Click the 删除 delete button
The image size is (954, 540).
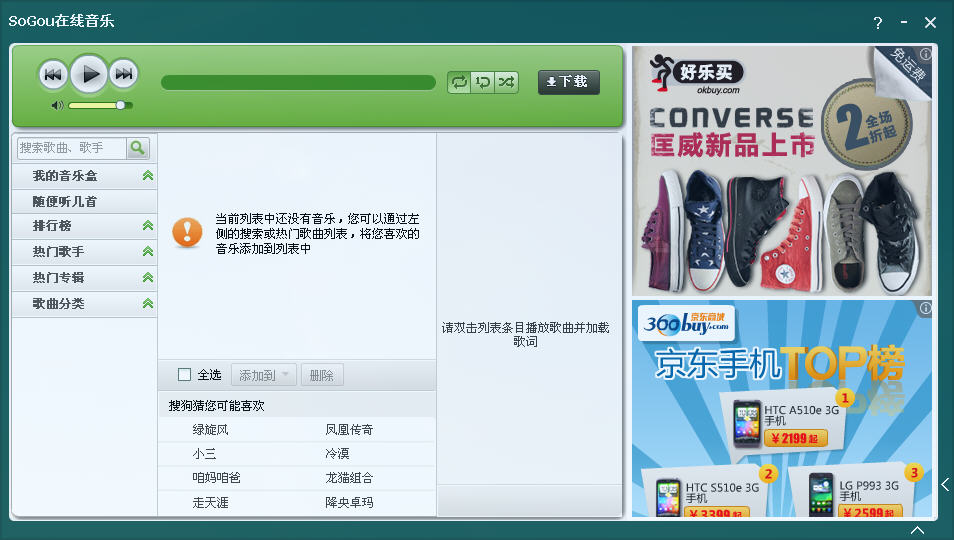[321, 375]
